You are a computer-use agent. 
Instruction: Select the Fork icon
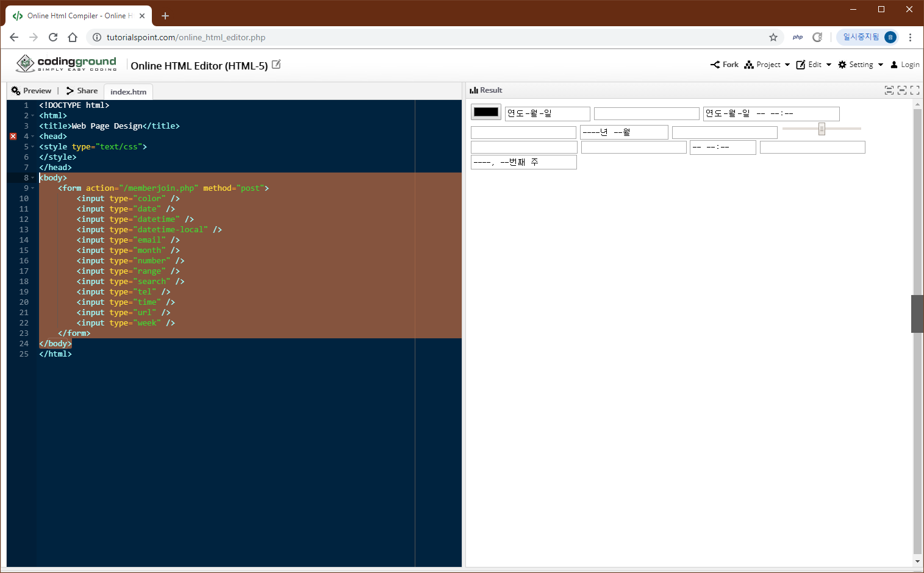pos(715,64)
